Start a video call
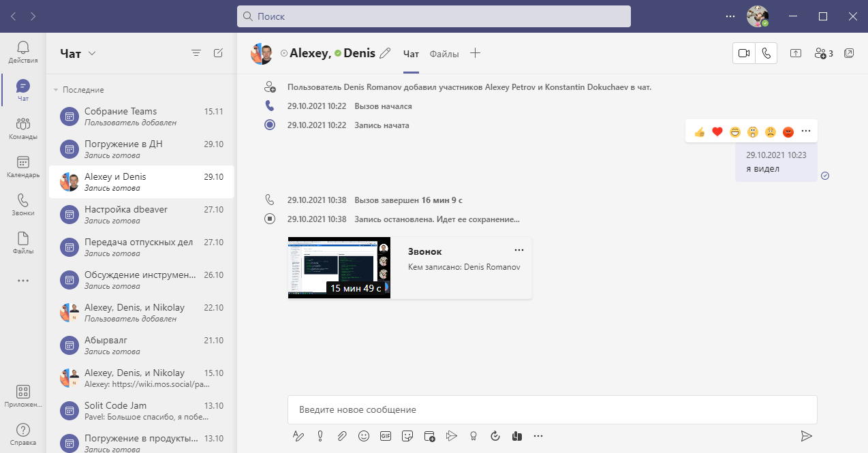Screen dimensions: 868x453 (744, 53)
